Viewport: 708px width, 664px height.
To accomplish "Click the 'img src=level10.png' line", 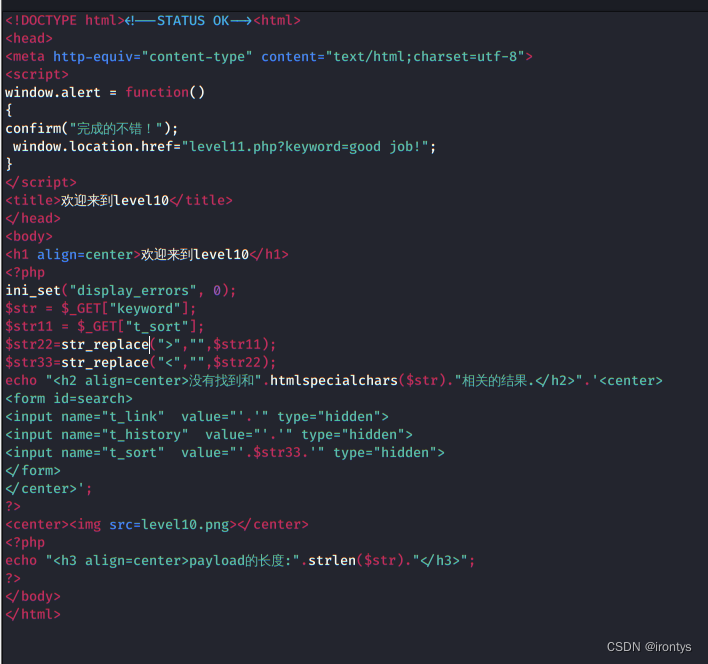I will coord(157,525).
